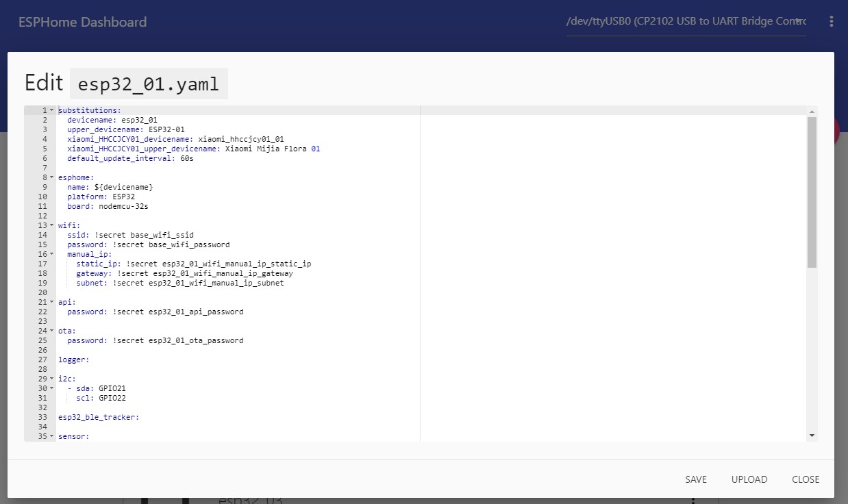Click line number 12 in the gutter
This screenshot has height=504, width=848.
42,216
